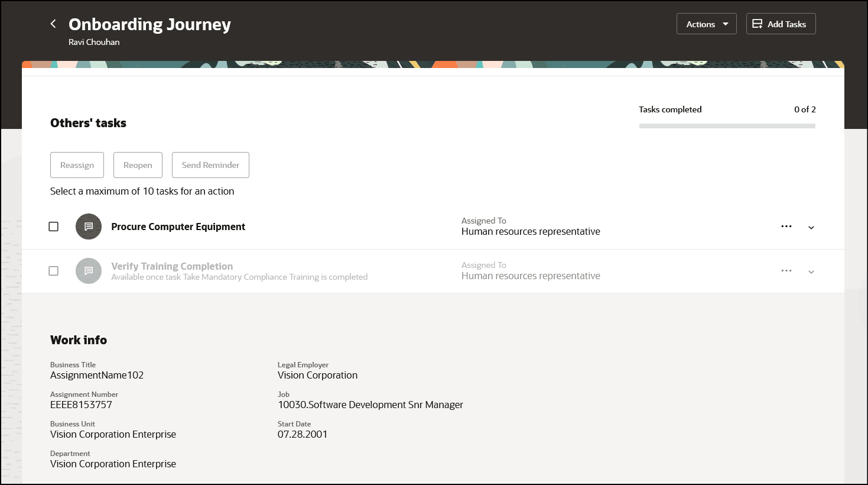
Task: Click the Reassign button
Action: [x=77, y=165]
